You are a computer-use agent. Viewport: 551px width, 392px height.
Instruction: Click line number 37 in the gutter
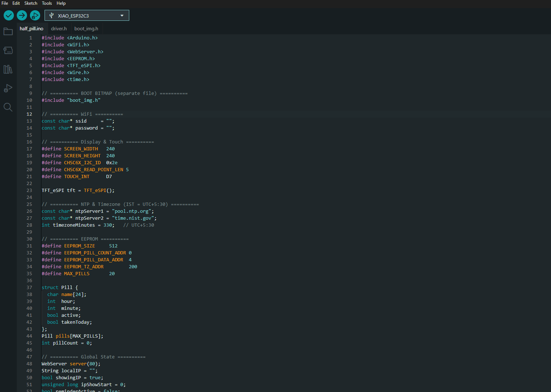pos(29,288)
